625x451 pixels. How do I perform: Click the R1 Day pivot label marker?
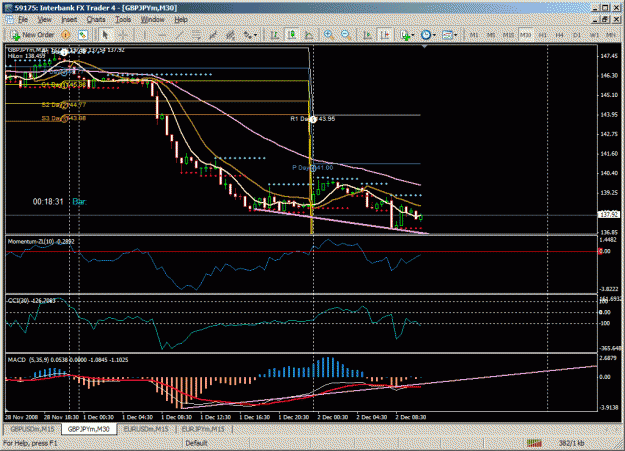[x=312, y=119]
